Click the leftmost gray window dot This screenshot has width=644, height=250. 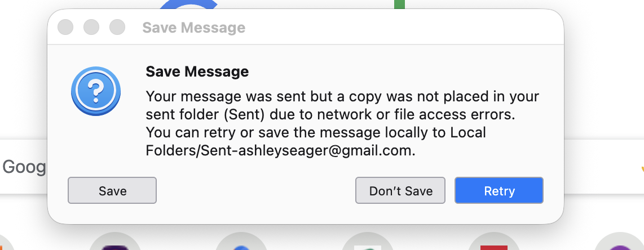66,27
